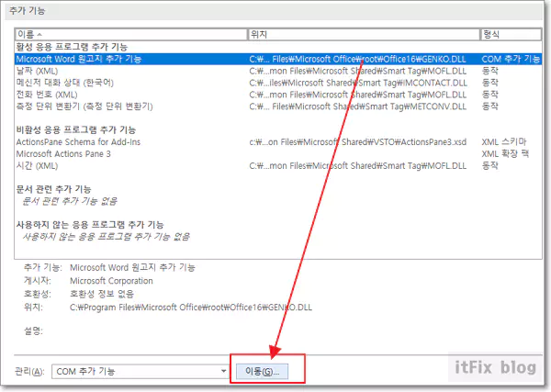
Task: Click the ActionsPane3.xsd location cell
Action: (x=358, y=142)
